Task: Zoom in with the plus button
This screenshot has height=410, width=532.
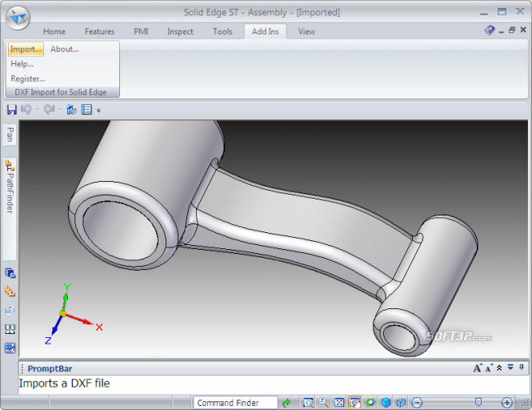Action: click(507, 403)
